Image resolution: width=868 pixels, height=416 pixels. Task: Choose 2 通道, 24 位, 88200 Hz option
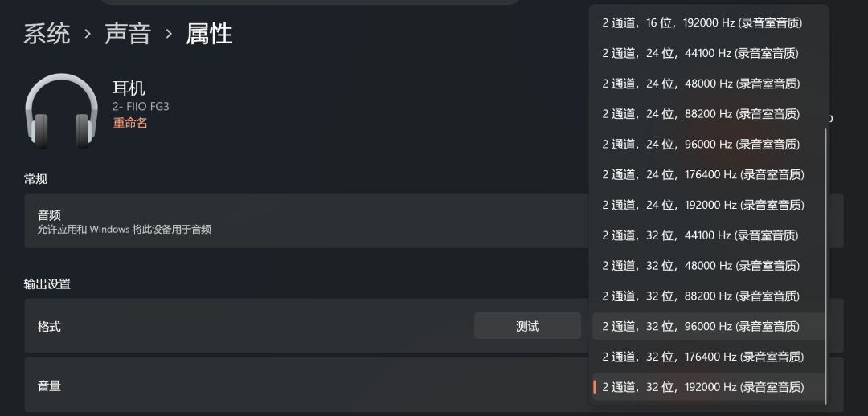click(709, 114)
